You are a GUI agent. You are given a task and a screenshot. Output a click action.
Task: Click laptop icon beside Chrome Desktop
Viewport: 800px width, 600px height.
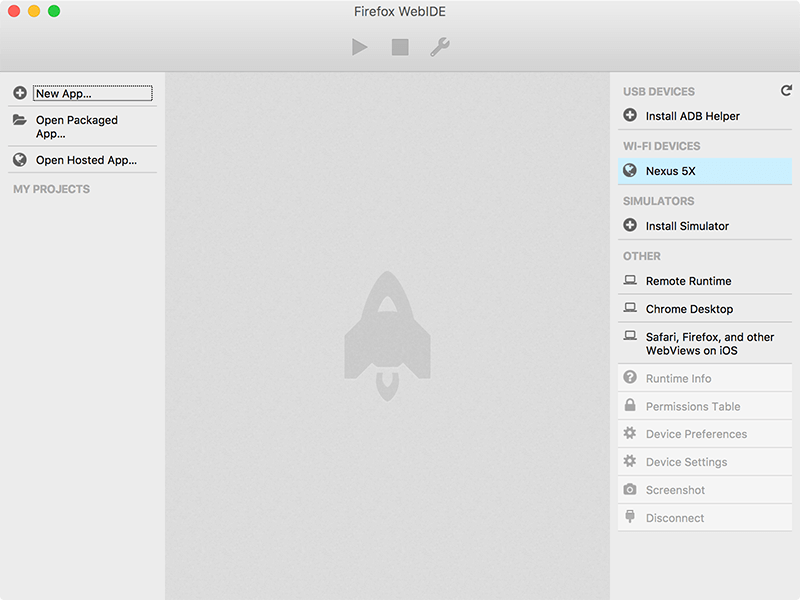[630, 307]
